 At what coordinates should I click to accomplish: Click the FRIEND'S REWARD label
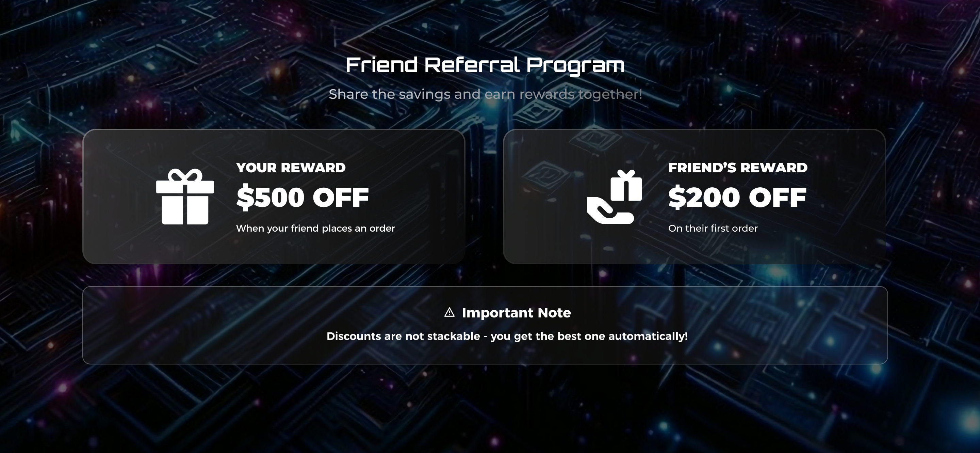point(738,168)
